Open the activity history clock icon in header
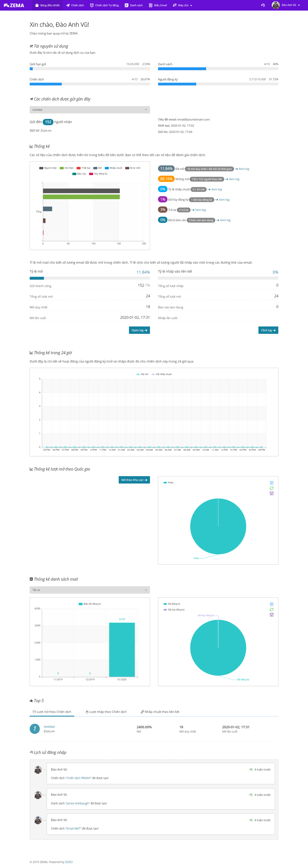This screenshot has width=308, height=868. tap(263, 5)
